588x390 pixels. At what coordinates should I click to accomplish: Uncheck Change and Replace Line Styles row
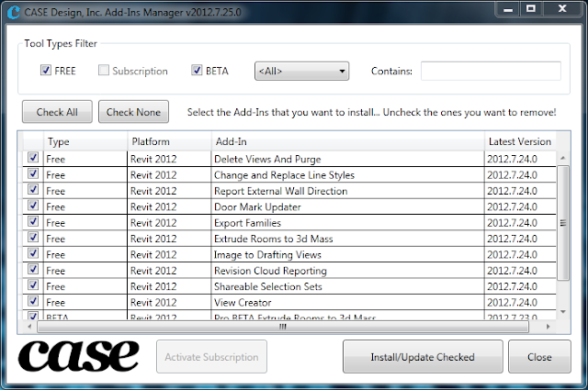[x=33, y=173]
